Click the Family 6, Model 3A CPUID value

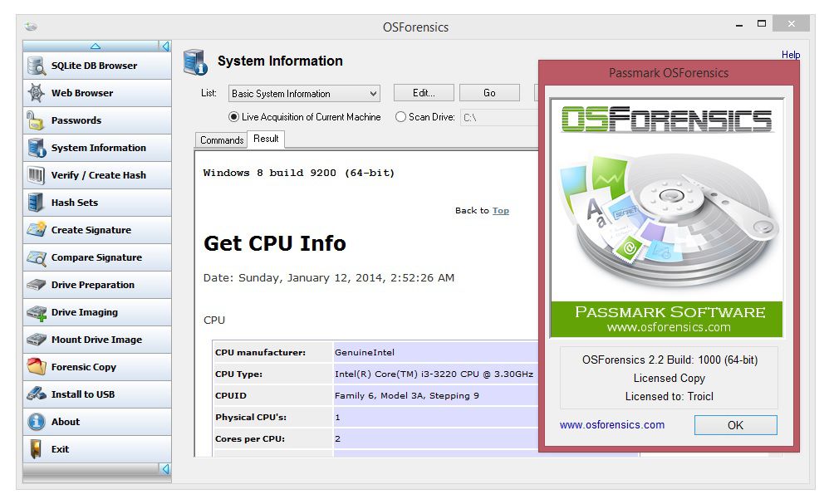pyautogui.click(x=406, y=396)
